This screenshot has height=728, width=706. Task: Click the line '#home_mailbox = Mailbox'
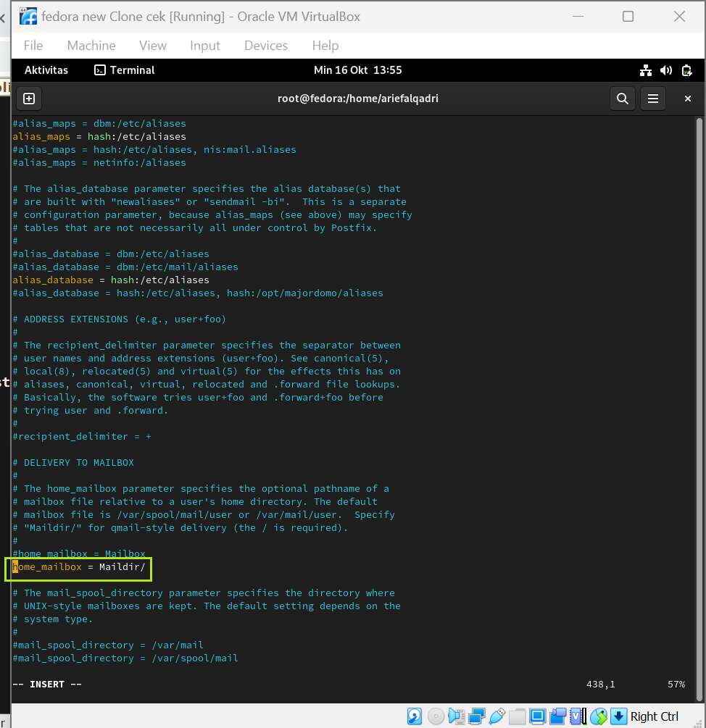click(79, 554)
